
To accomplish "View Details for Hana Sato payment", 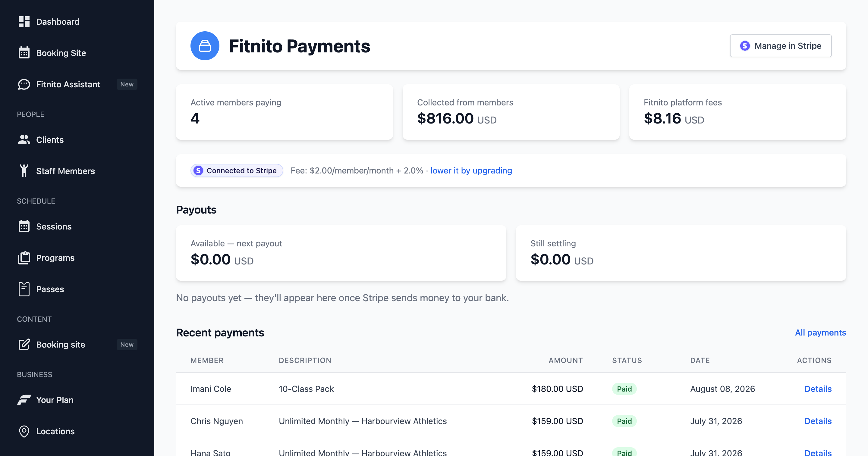I will coord(818,453).
